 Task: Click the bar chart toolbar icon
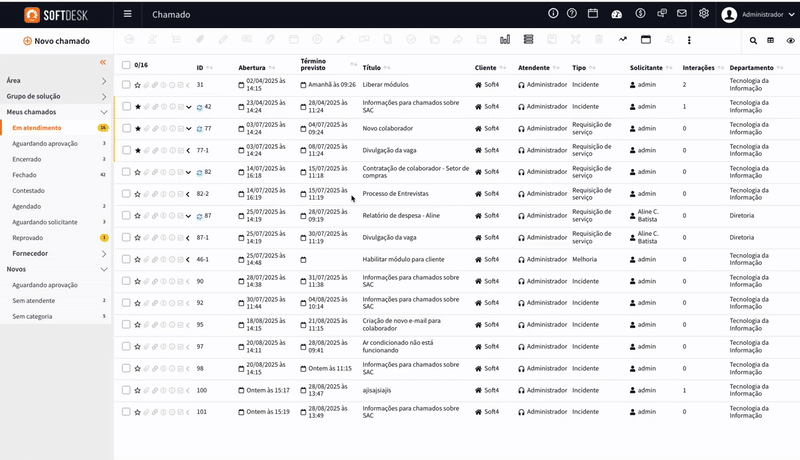(505, 40)
